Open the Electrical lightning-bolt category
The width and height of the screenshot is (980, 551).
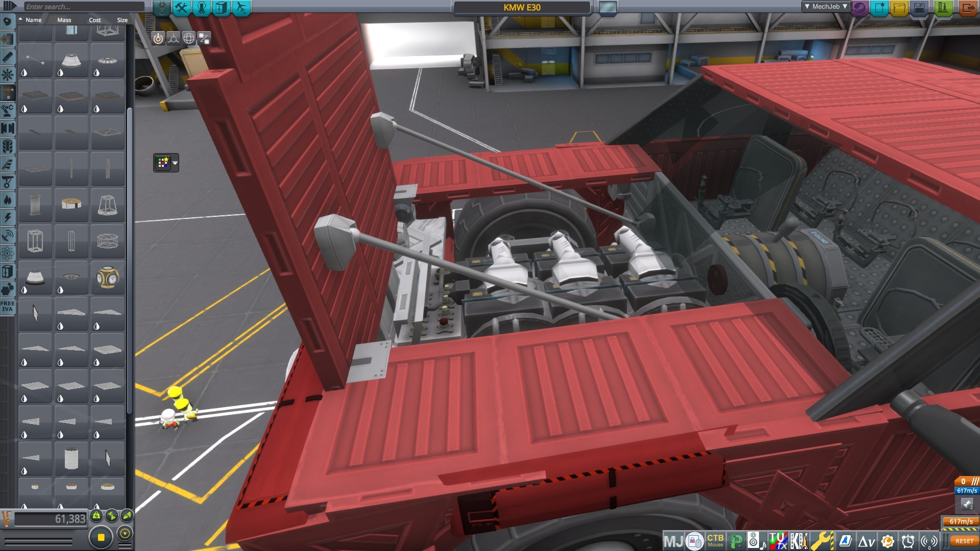(x=8, y=218)
